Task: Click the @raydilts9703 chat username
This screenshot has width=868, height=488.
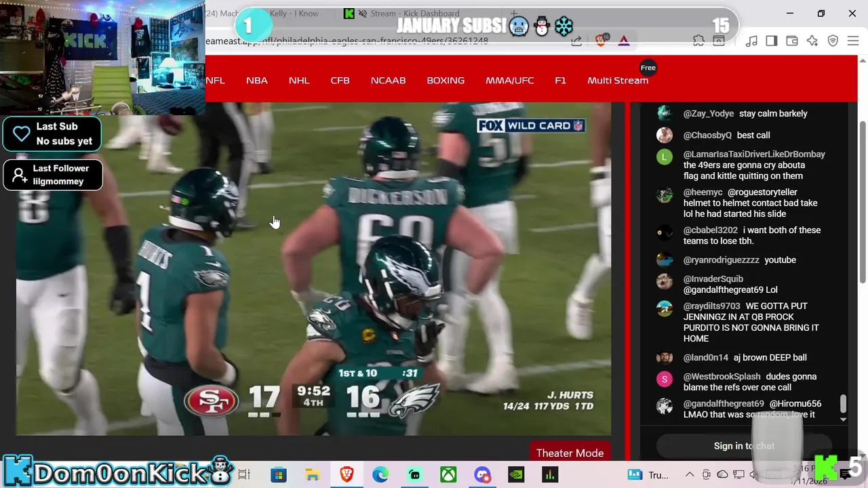Action: tap(712, 306)
